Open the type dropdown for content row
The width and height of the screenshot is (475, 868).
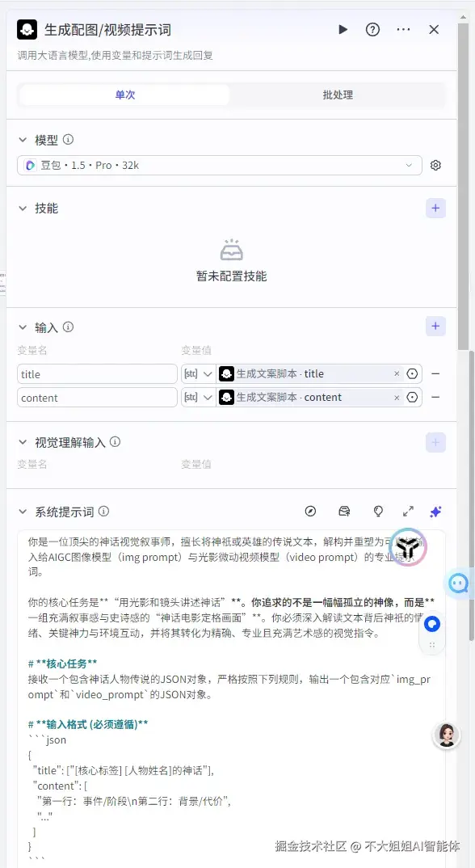pyautogui.click(x=199, y=397)
